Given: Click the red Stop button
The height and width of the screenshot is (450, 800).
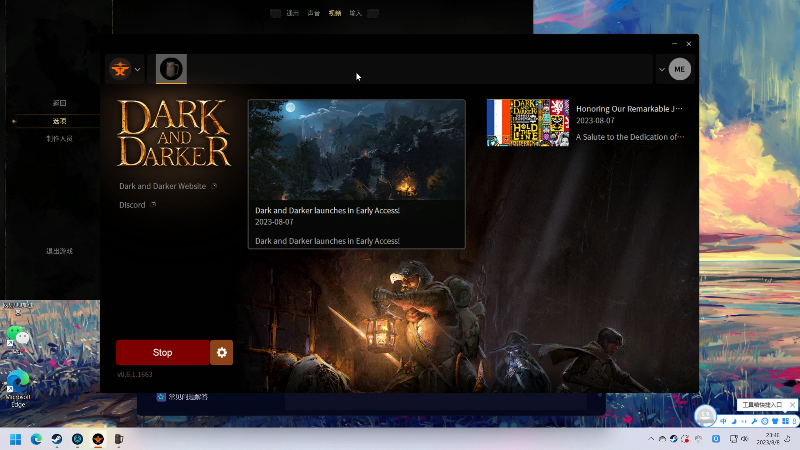Looking at the screenshot, I should tap(162, 353).
